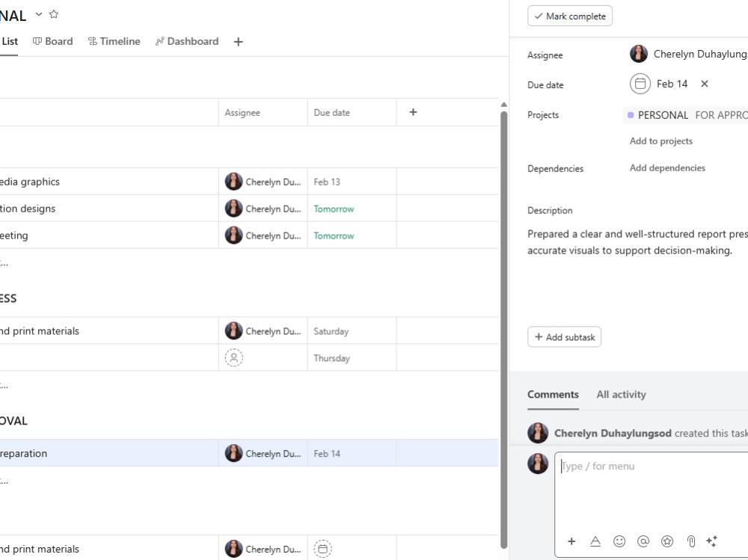Select the All activity tab
748x560 pixels.
point(621,395)
